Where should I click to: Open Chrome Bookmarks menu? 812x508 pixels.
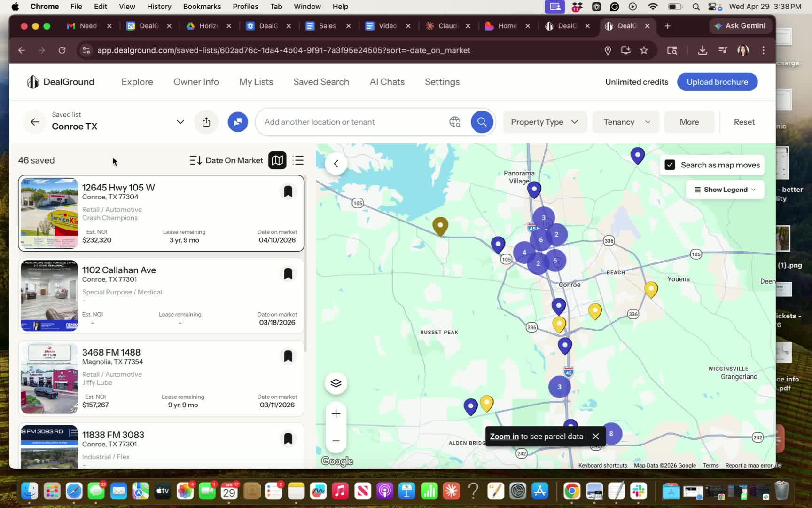coord(202,7)
